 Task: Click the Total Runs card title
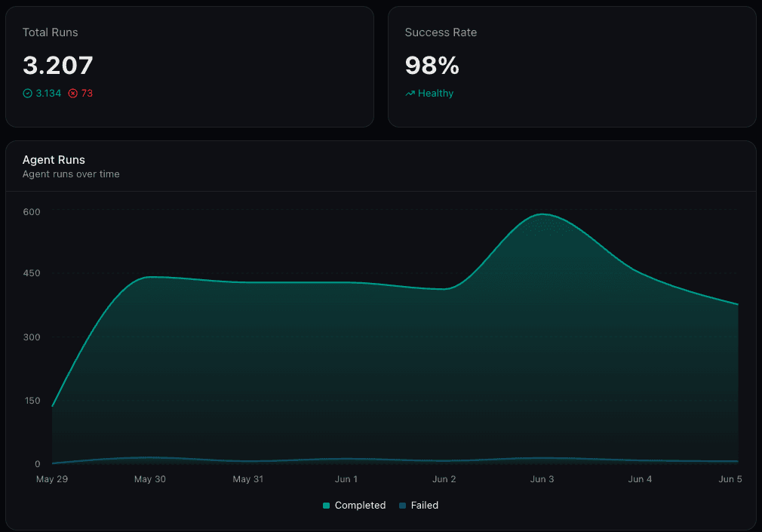pyautogui.click(x=50, y=32)
